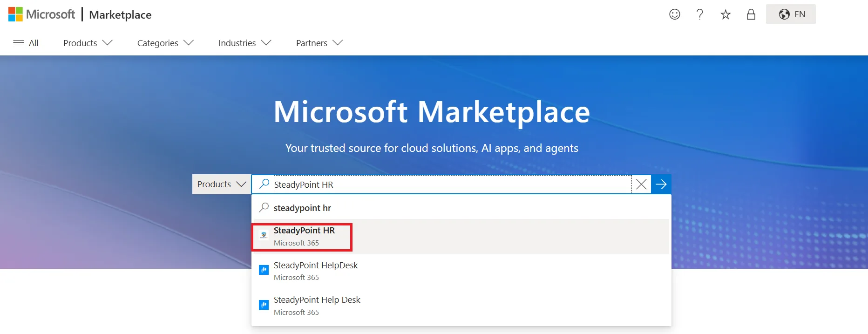
Task: Open the Marketplace home link
Action: tap(120, 15)
